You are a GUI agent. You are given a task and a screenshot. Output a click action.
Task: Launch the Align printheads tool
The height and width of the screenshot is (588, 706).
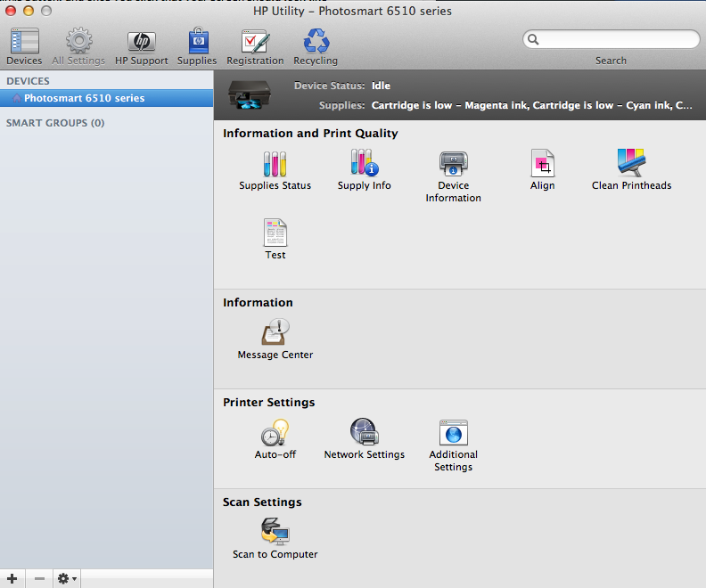(542, 164)
